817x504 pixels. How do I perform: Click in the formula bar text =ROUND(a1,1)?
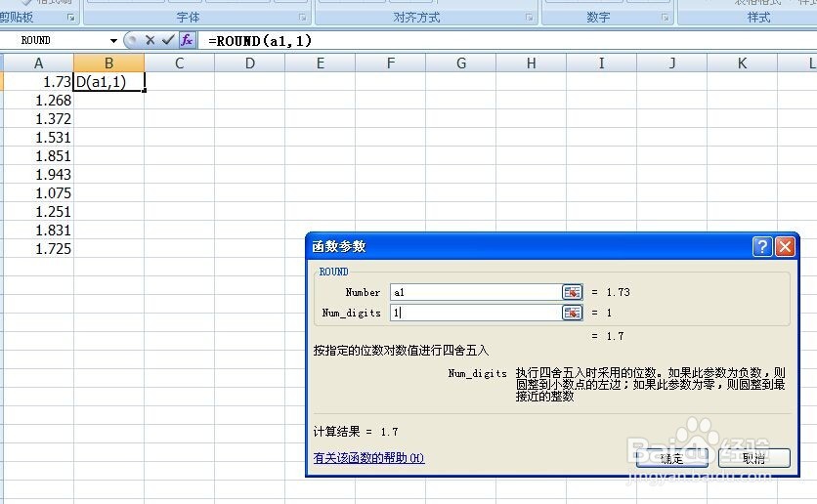point(260,41)
